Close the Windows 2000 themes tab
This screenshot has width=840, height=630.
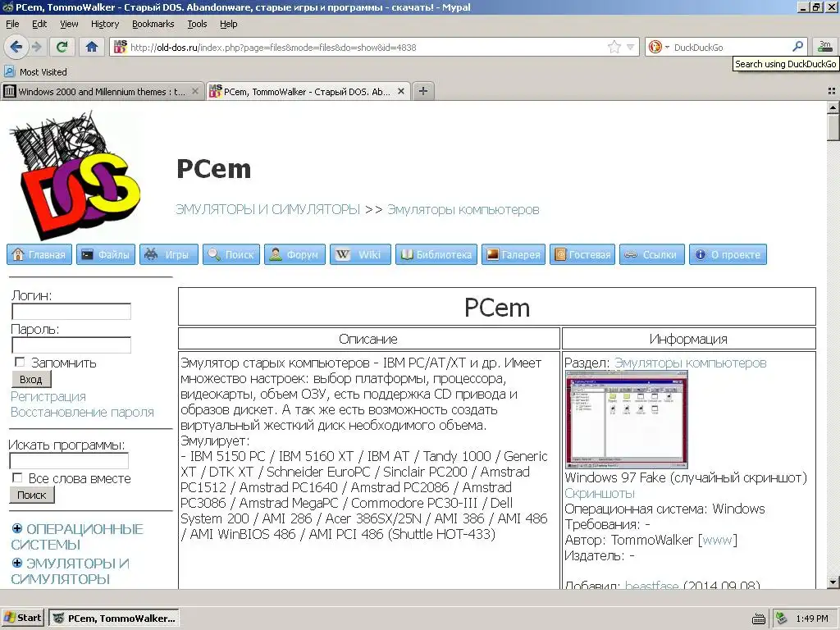[x=195, y=92]
